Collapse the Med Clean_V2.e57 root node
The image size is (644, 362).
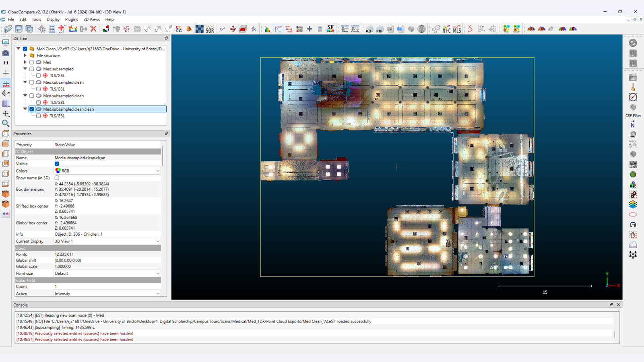pos(19,49)
